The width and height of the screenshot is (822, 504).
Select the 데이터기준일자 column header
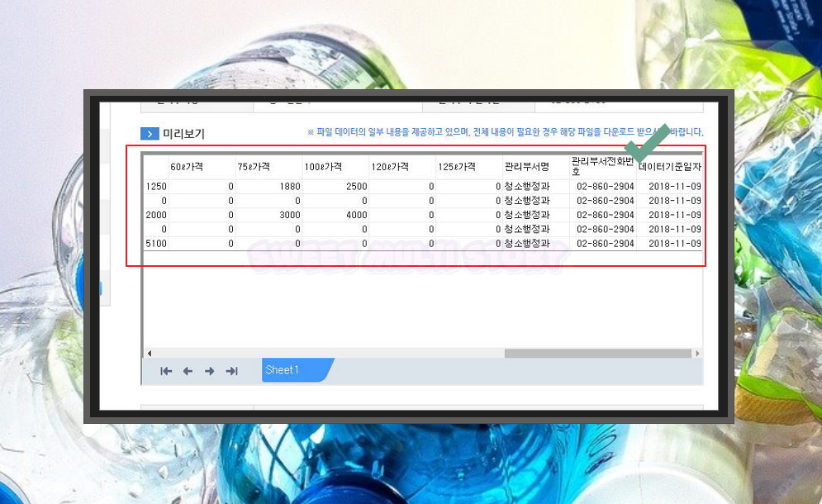669,167
